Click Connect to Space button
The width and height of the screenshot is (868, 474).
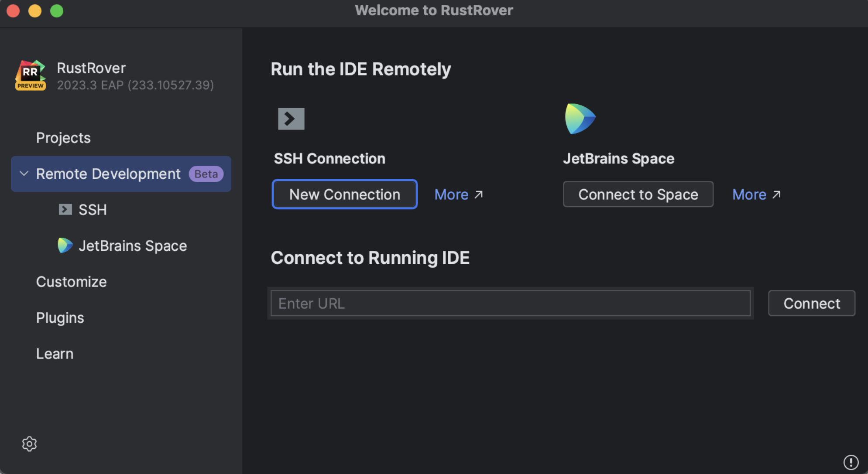click(x=638, y=194)
